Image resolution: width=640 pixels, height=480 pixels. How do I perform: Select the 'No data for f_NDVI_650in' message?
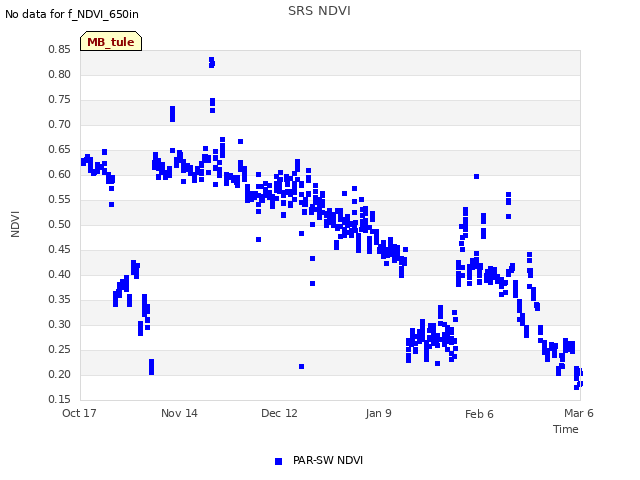(72, 14)
